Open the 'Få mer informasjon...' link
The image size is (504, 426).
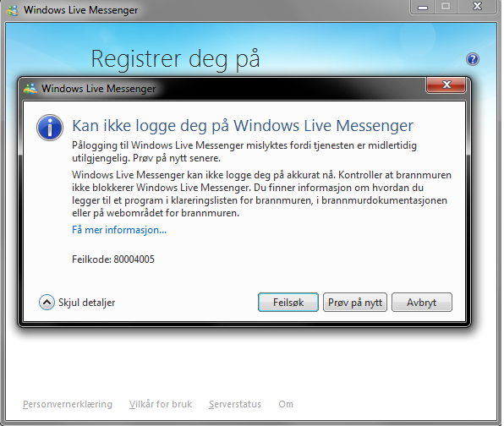click(119, 230)
